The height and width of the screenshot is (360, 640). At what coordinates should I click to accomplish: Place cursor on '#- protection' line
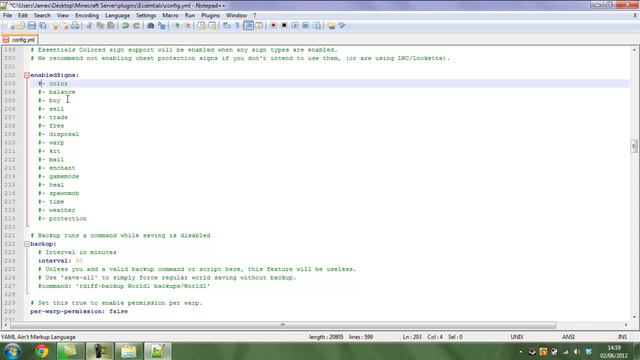(x=62, y=219)
